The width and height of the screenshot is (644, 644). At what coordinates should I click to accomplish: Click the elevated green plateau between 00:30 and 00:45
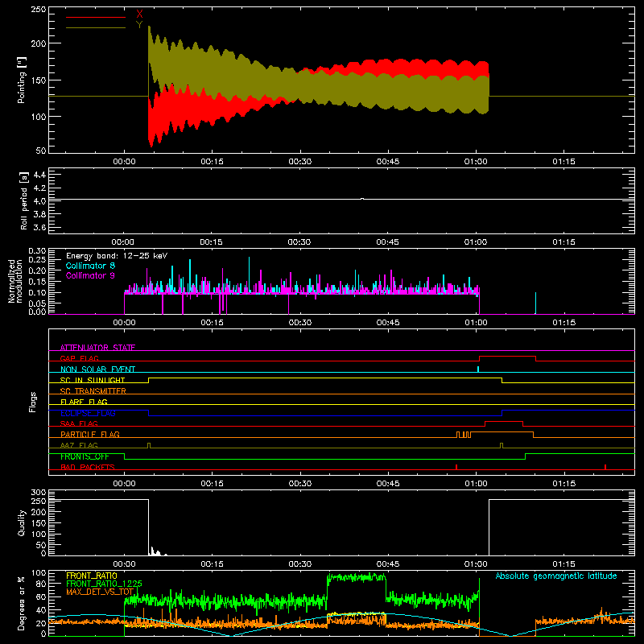point(357,577)
